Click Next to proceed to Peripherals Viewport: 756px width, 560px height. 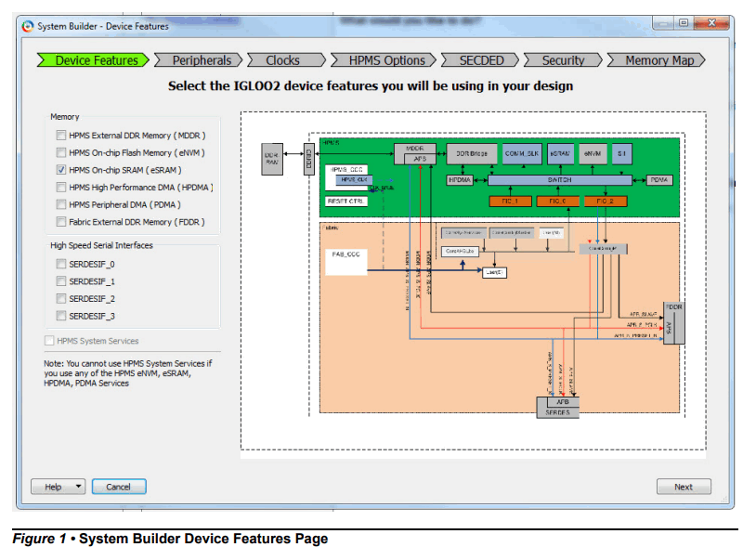coord(684,487)
